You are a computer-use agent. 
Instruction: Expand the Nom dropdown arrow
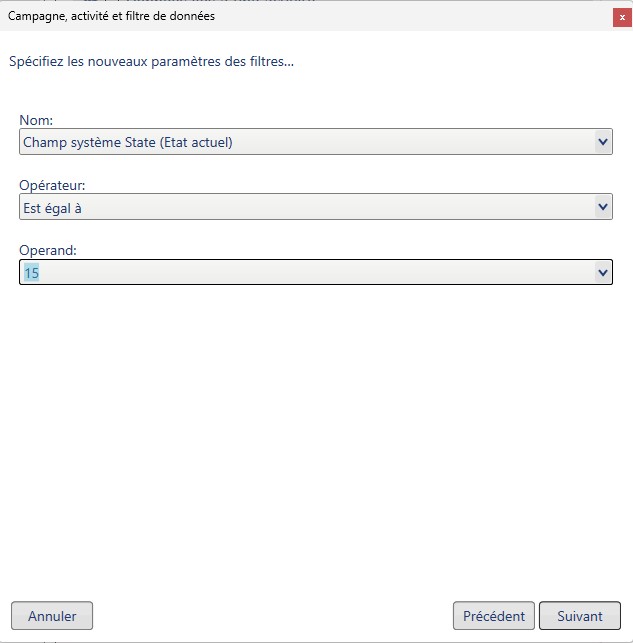(602, 142)
